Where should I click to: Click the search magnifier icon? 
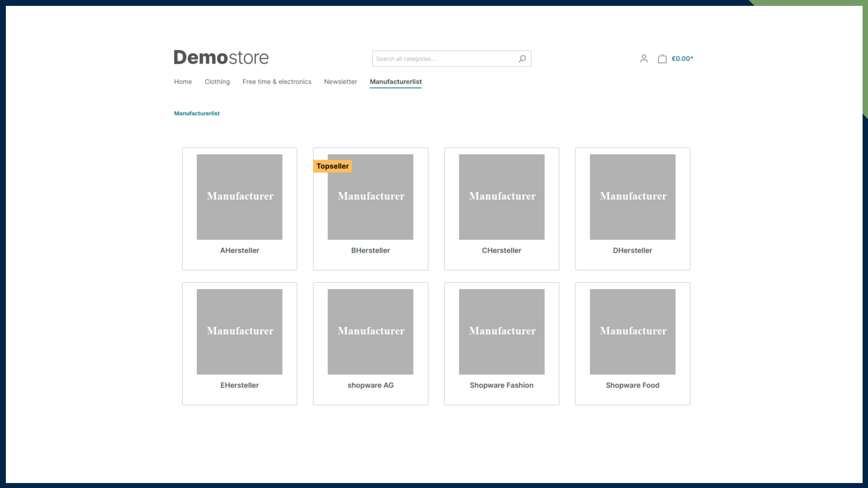click(x=522, y=59)
